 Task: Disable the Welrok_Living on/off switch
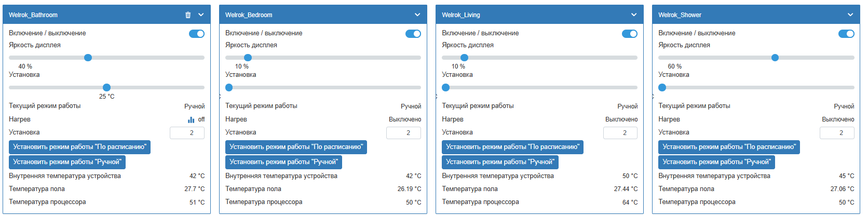point(630,34)
